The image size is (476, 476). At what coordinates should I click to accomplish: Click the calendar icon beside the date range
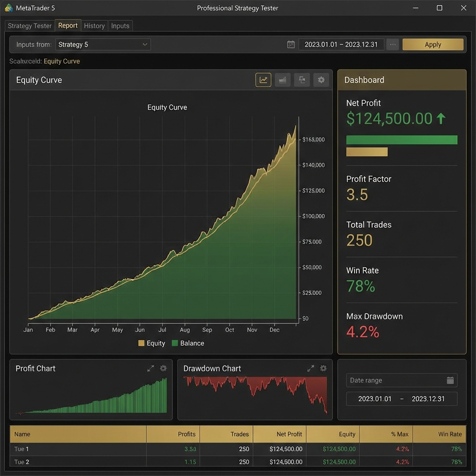pos(291,44)
